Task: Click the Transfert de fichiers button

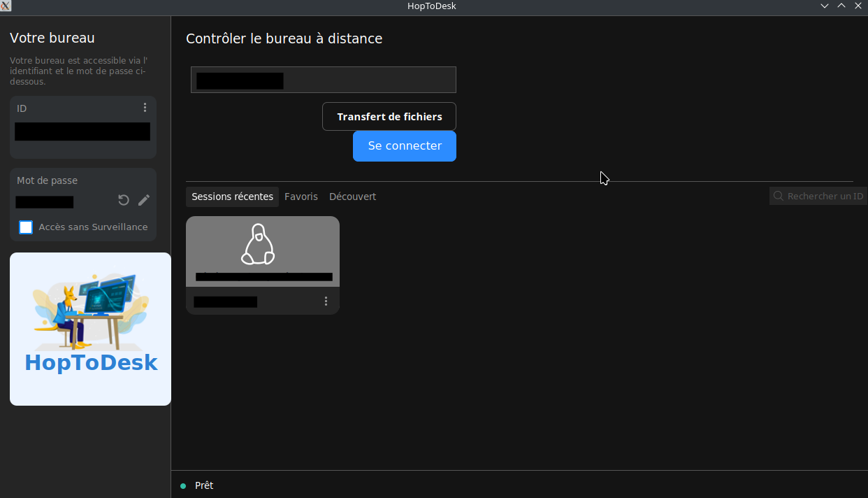Action: tap(389, 117)
